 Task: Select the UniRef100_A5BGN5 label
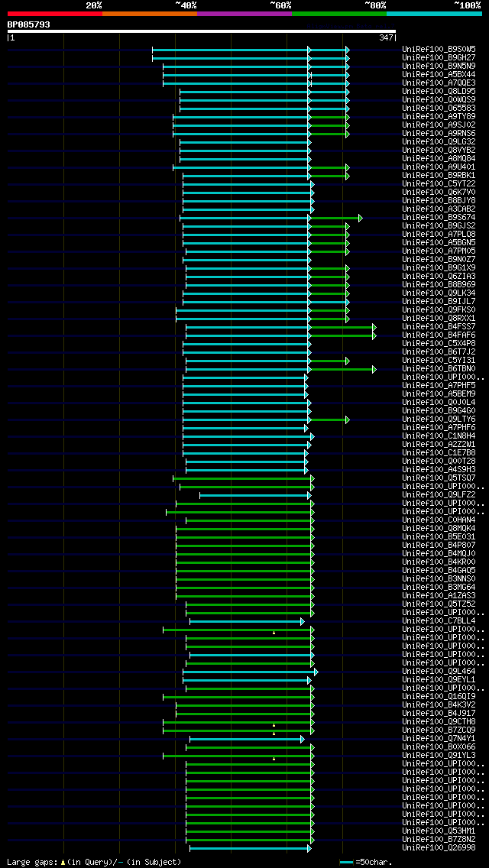coord(439,242)
